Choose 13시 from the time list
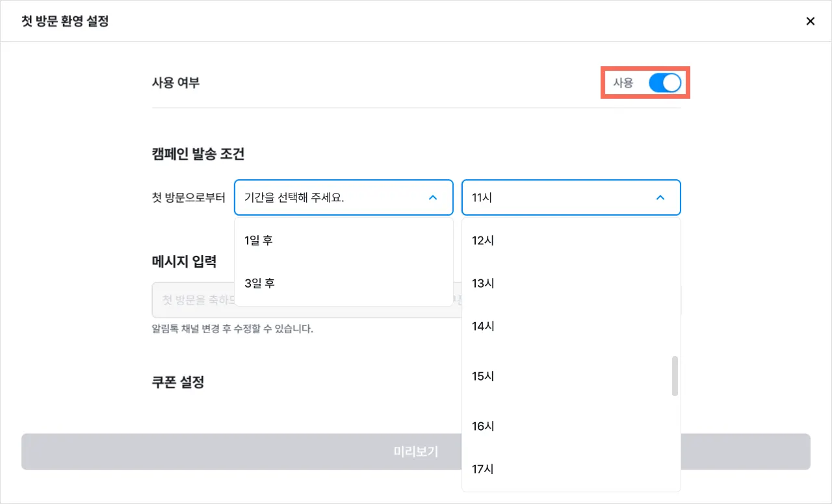This screenshot has height=504, width=832. click(483, 283)
